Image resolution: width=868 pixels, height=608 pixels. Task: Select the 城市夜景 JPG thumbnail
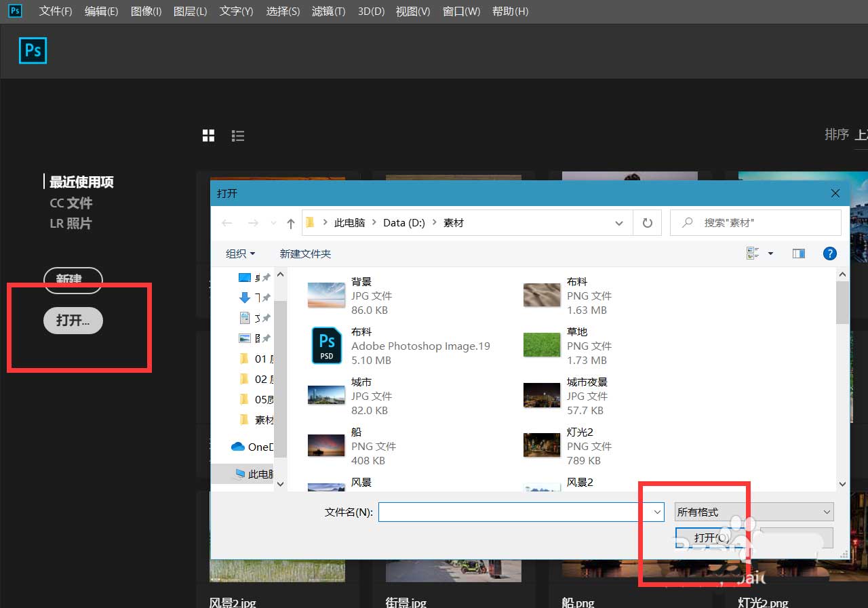tap(542, 395)
